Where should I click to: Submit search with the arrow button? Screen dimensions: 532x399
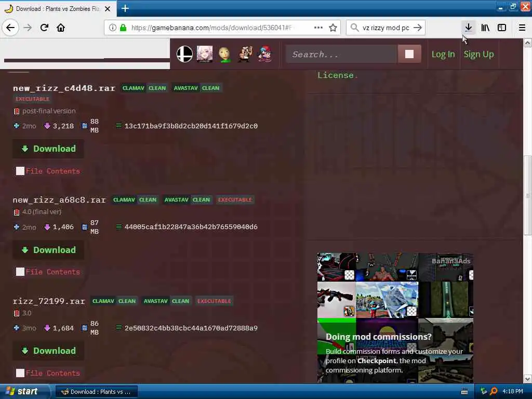pyautogui.click(x=418, y=28)
